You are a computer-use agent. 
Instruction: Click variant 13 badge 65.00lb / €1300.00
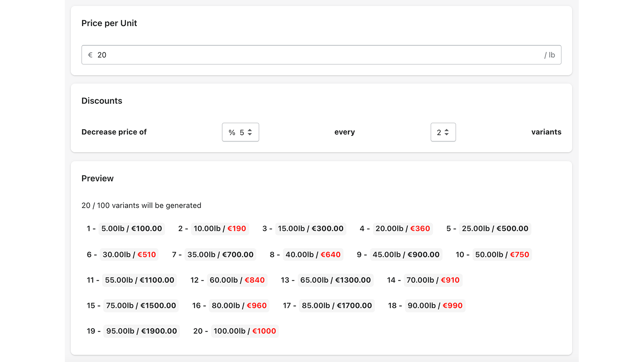[x=335, y=280]
